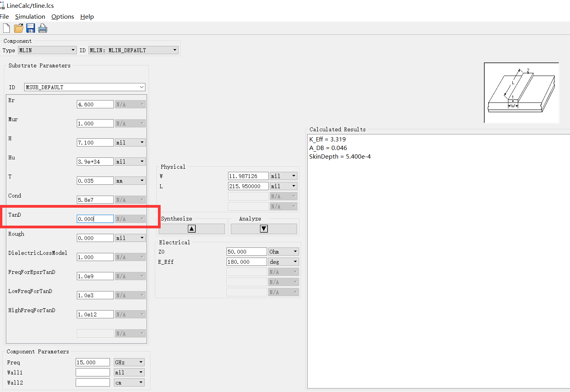Select the physical W width field

click(248, 176)
